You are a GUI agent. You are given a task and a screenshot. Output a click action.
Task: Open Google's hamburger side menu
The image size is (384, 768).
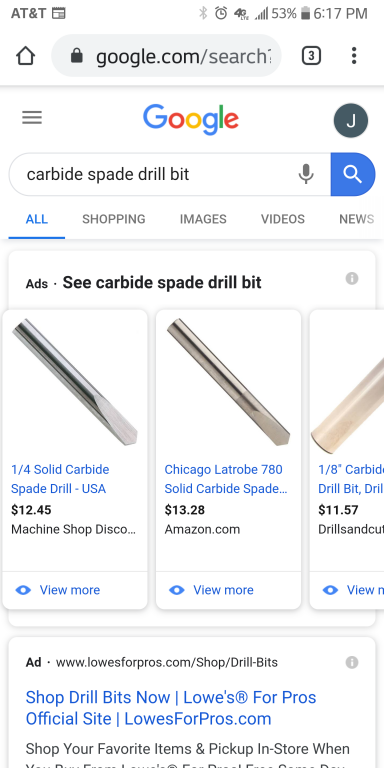click(x=32, y=118)
